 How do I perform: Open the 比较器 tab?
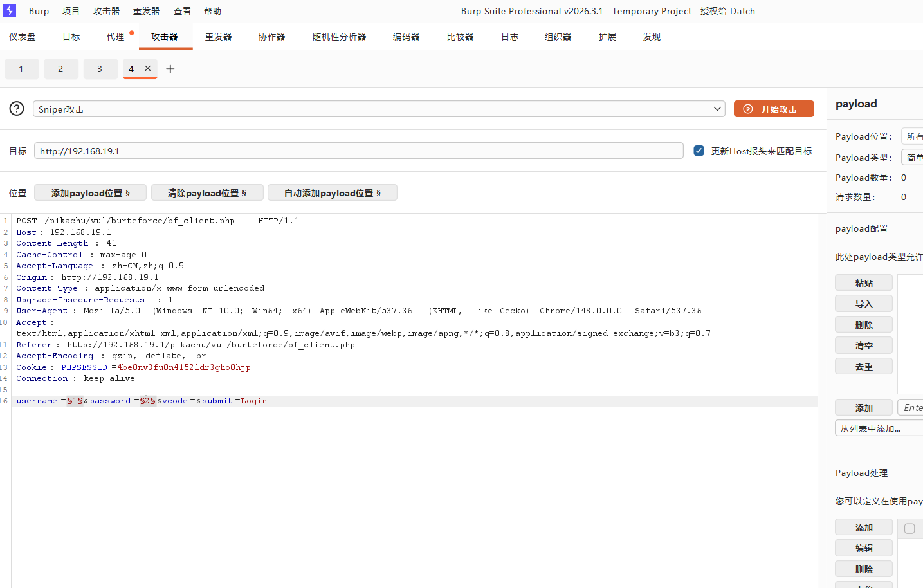pyautogui.click(x=460, y=37)
